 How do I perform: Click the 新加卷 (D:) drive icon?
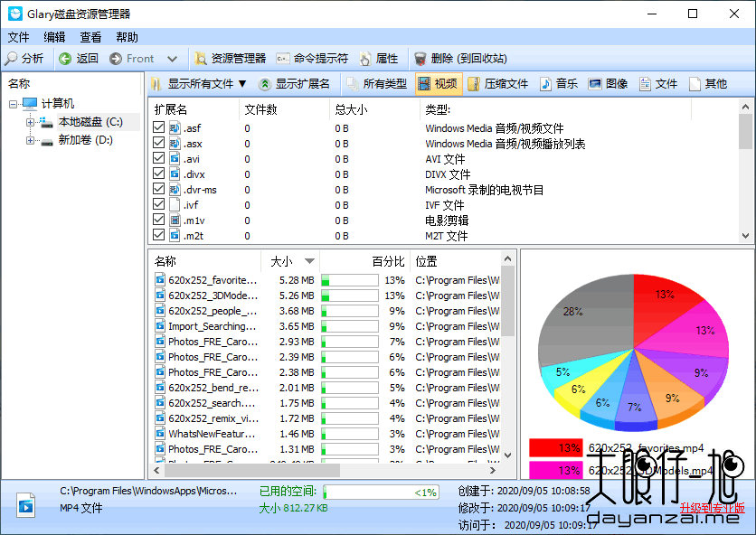click(46, 141)
